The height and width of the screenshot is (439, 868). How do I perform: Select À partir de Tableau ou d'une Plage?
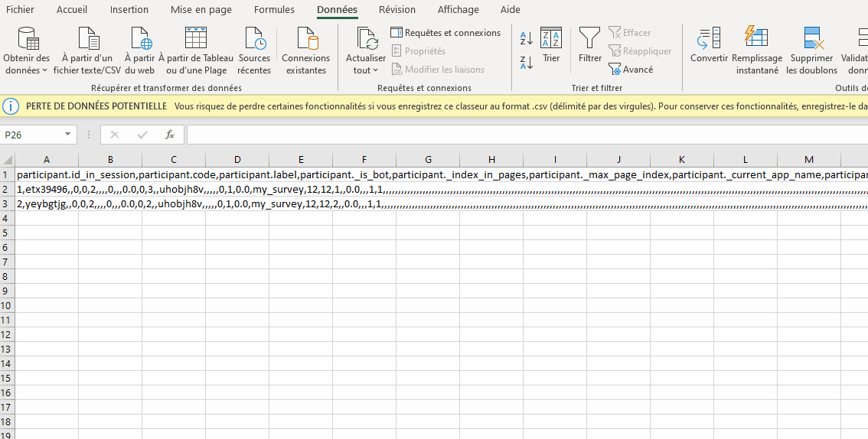click(196, 51)
